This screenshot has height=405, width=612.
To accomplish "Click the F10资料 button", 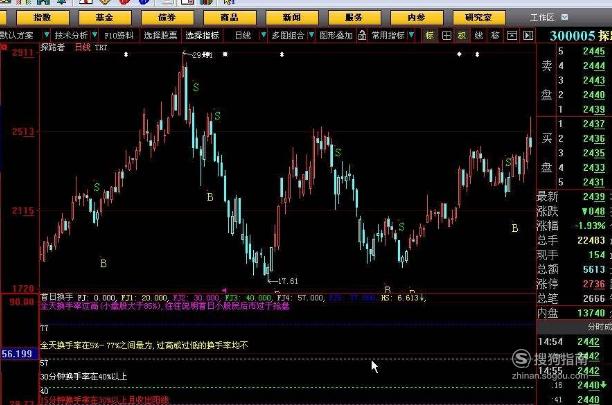I will tap(119, 36).
